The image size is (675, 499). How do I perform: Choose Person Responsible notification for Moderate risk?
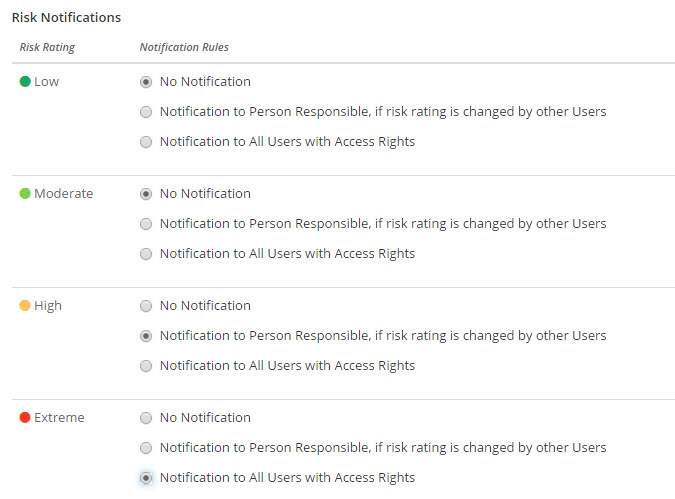pos(146,224)
